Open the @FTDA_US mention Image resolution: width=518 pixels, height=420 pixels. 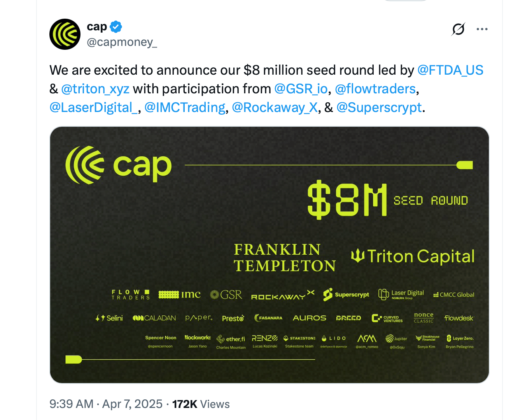coord(450,70)
